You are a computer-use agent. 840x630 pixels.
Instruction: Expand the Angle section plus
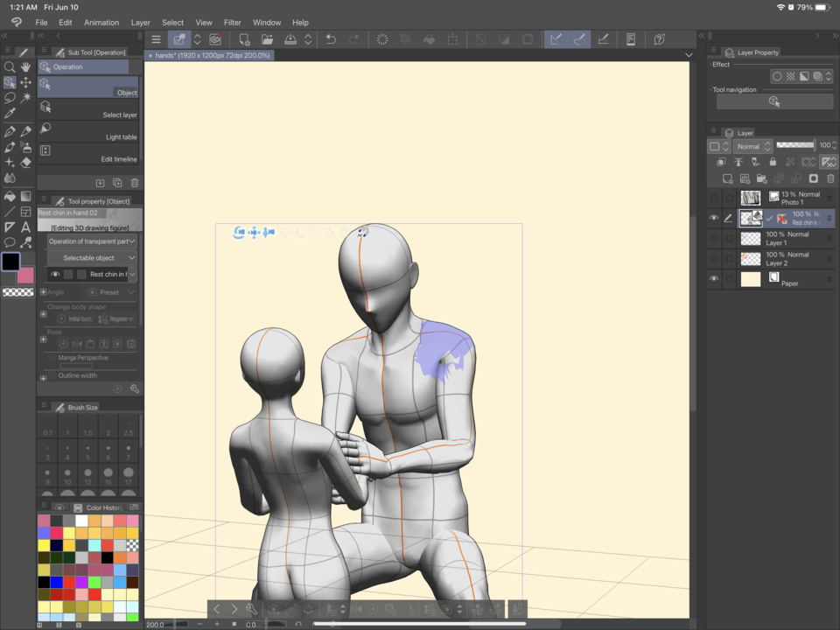44,292
